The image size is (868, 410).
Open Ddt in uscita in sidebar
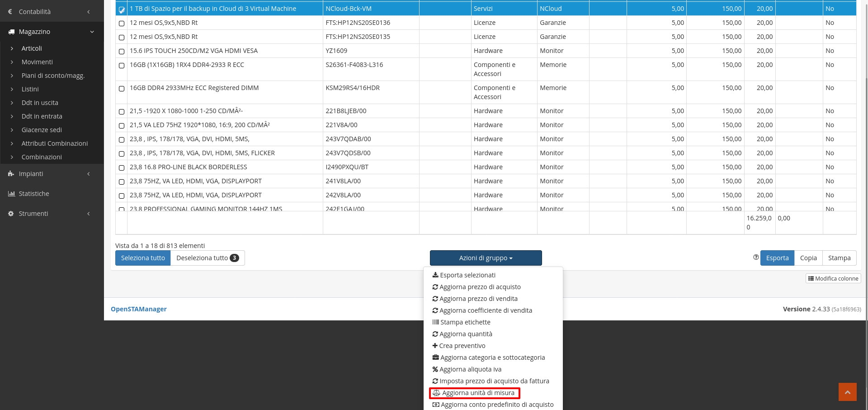tap(40, 103)
